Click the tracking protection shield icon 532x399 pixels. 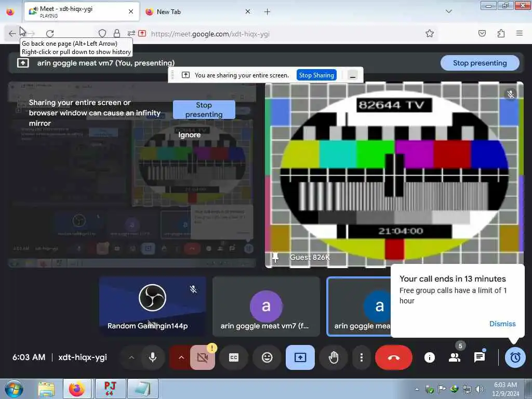(102, 34)
